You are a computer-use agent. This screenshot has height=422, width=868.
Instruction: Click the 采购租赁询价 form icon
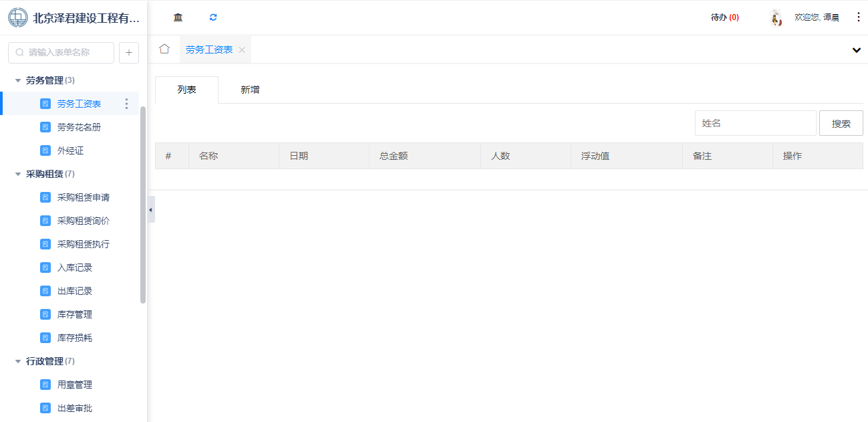45,221
